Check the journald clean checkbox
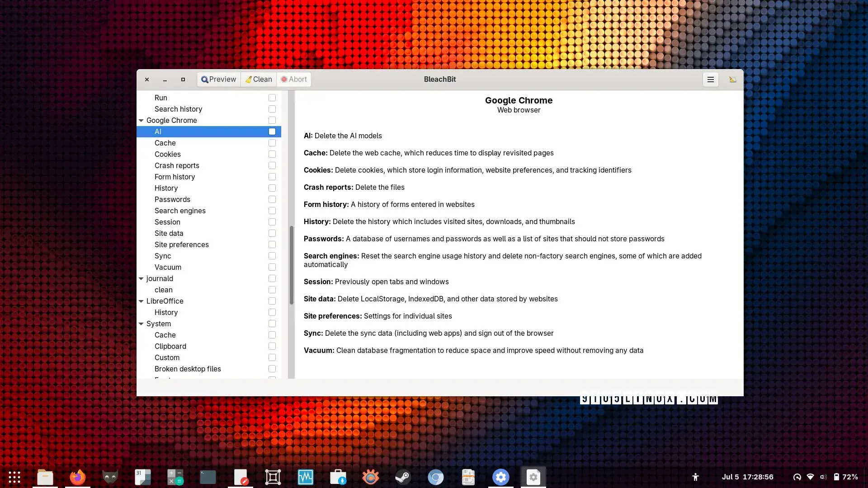The height and width of the screenshot is (488, 868). [x=272, y=290]
